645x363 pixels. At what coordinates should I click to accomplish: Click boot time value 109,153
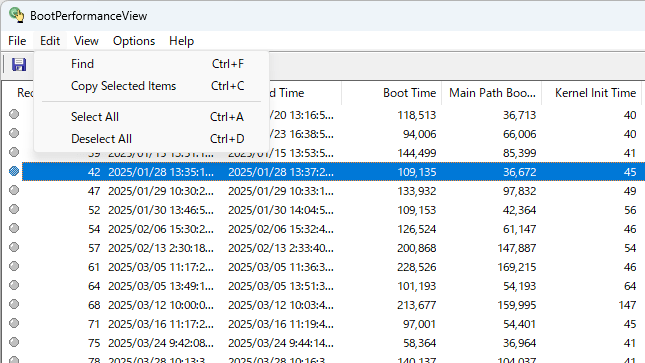(416, 210)
